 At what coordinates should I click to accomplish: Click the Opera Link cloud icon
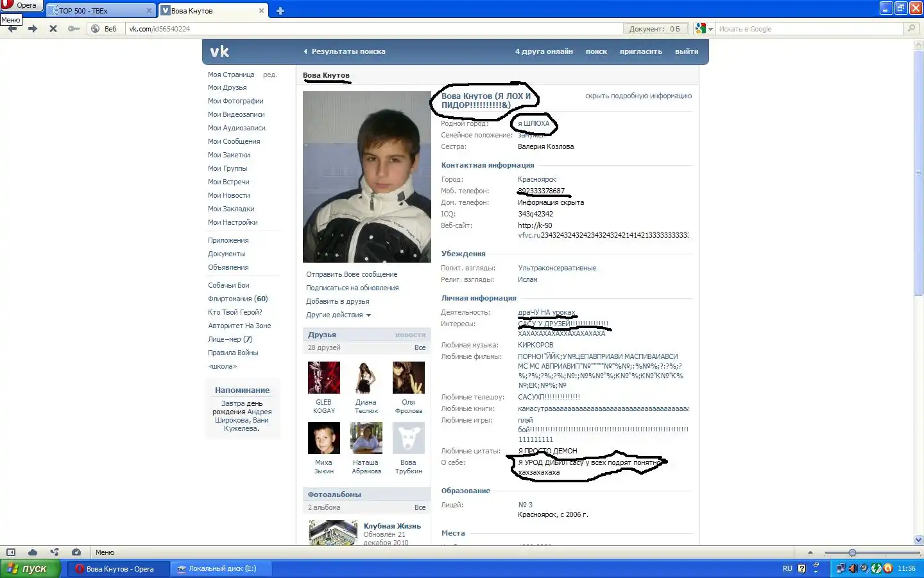point(33,552)
